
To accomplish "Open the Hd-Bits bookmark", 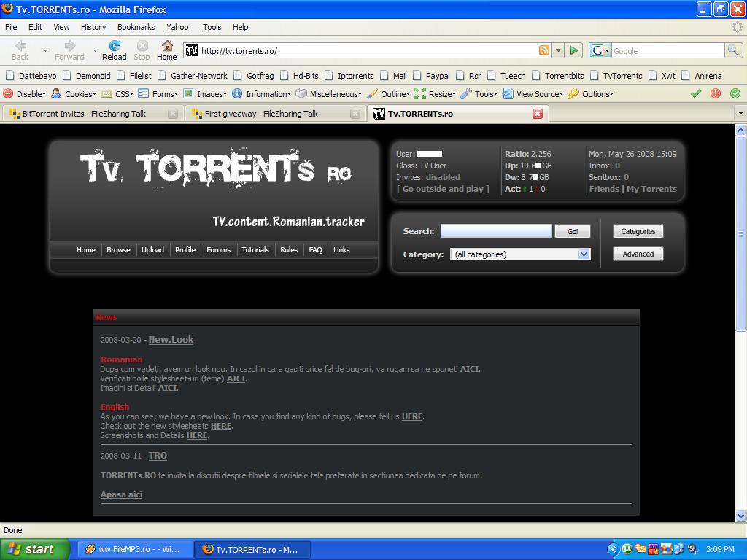I will coord(300,76).
